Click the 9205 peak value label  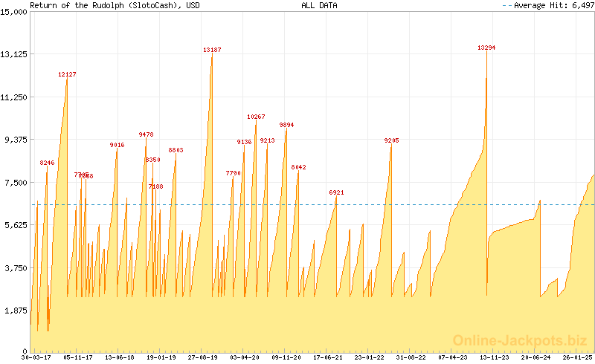pos(391,140)
